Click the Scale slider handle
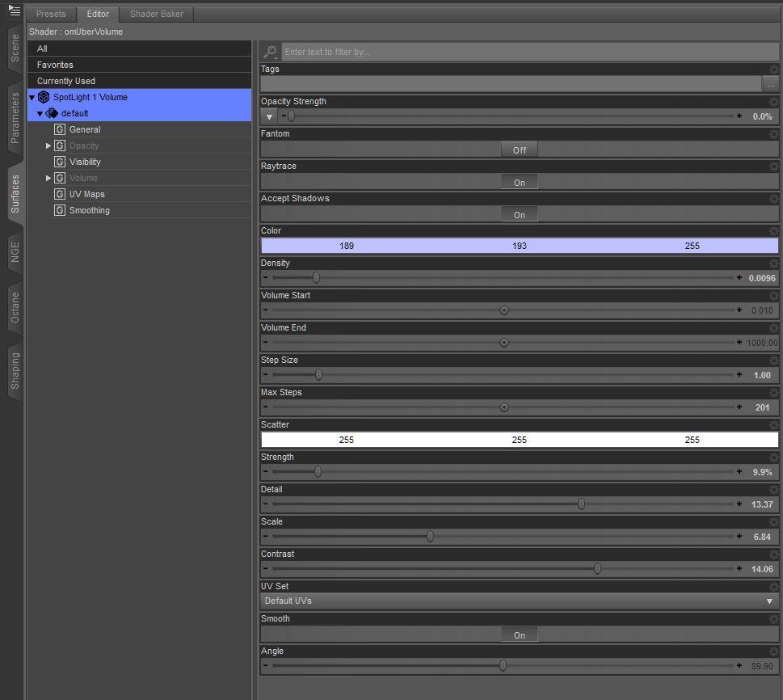This screenshot has height=700, width=783. (x=430, y=536)
